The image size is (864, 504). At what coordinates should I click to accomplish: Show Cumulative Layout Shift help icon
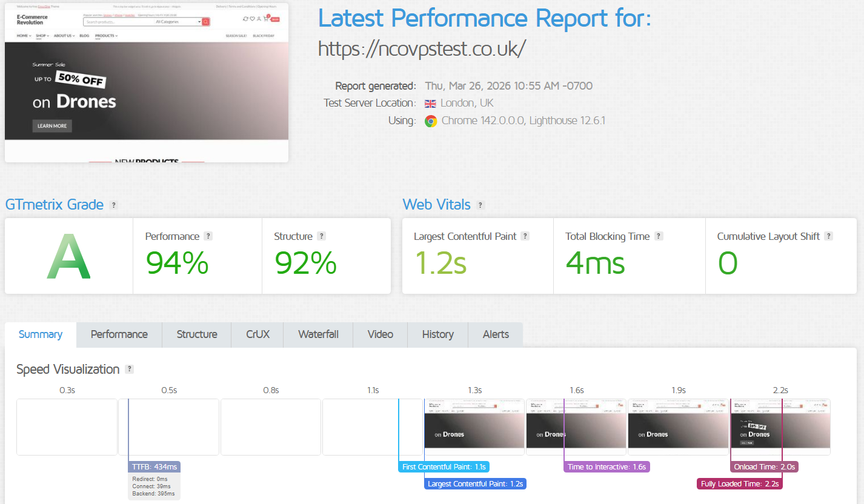click(828, 236)
